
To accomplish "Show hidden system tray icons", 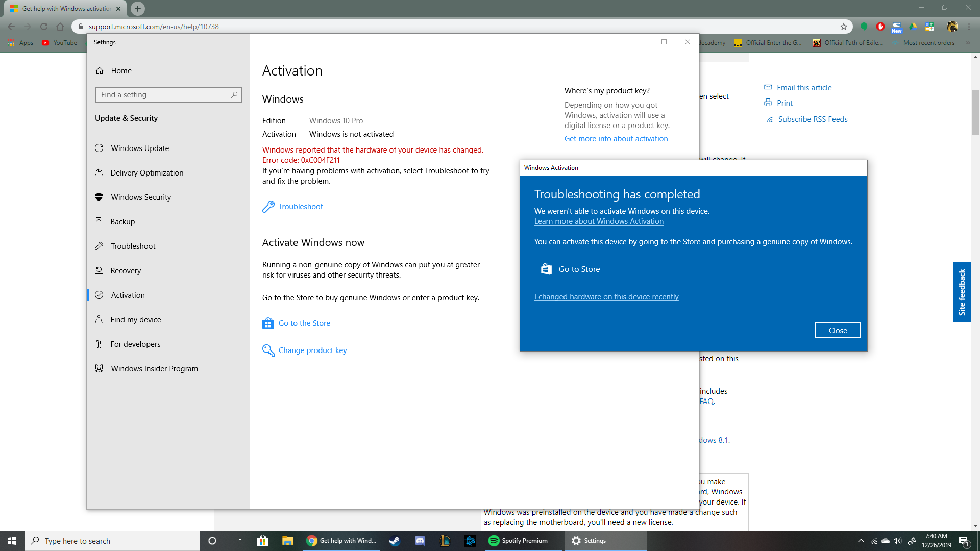I will (x=861, y=541).
